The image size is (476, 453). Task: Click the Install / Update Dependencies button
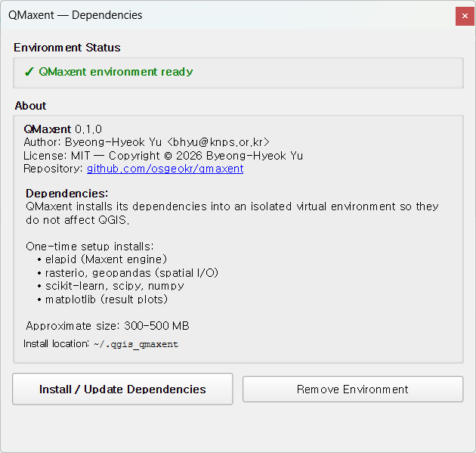click(122, 389)
